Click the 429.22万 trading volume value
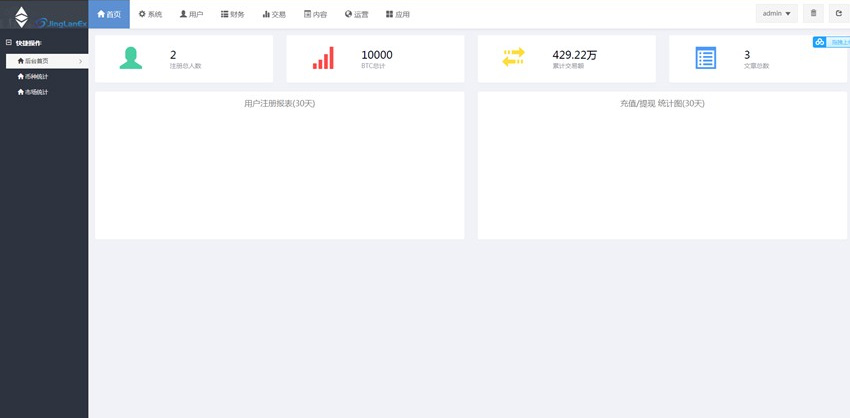The image size is (850, 418). pos(575,55)
